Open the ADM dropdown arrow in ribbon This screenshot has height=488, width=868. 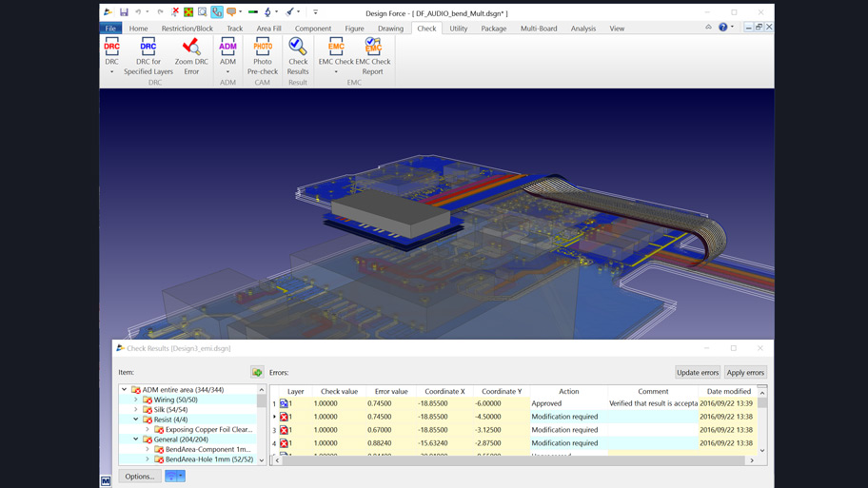(x=227, y=72)
